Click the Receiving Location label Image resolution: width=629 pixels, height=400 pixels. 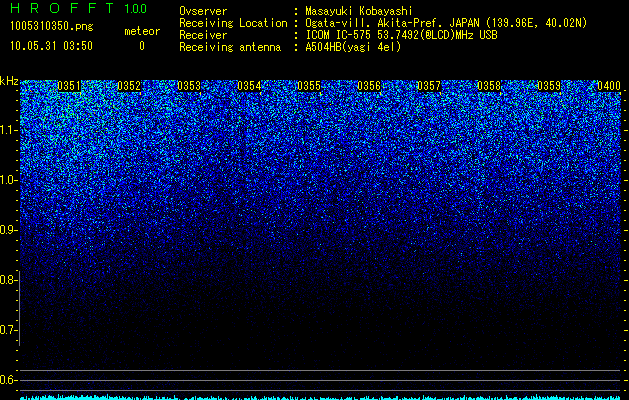[233, 23]
